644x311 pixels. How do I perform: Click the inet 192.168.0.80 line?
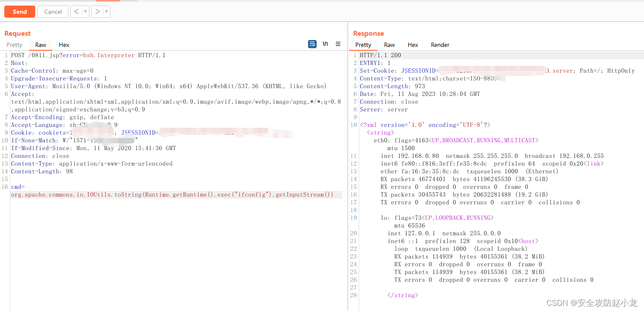pyautogui.click(x=492, y=156)
